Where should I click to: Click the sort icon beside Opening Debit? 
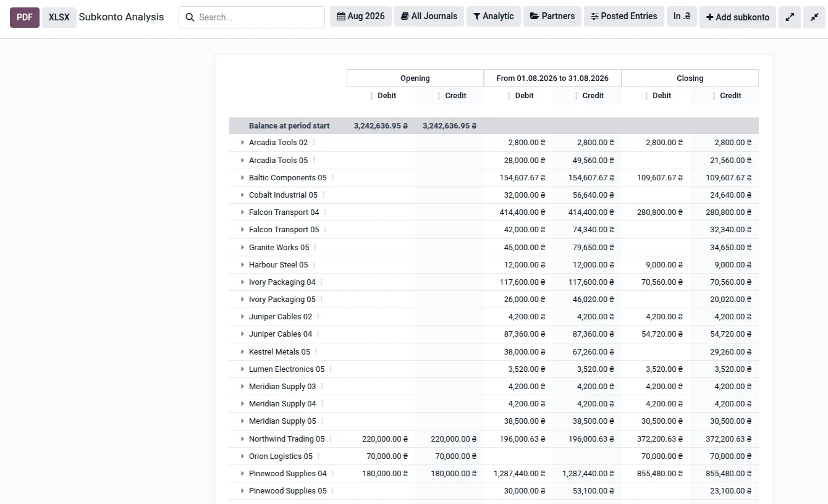[371, 96]
